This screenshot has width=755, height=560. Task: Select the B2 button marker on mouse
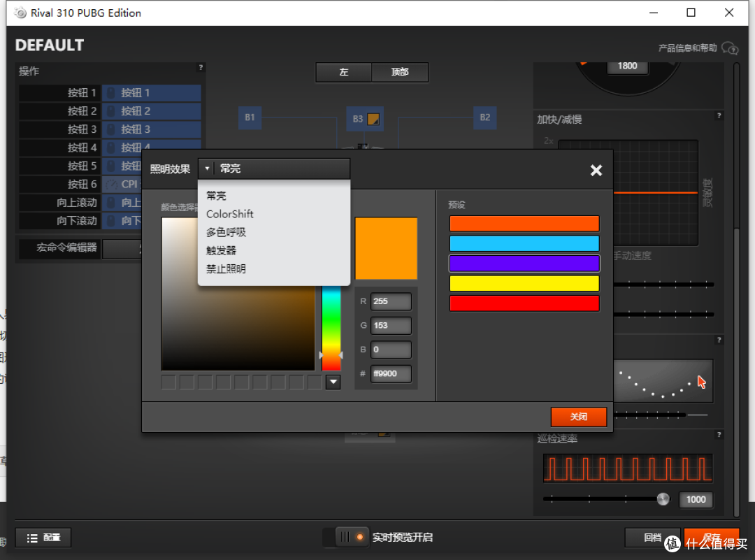485,117
